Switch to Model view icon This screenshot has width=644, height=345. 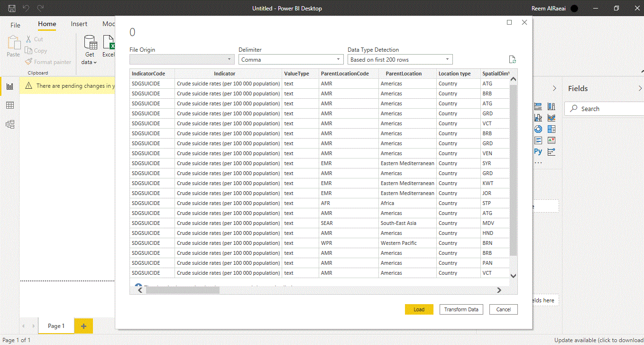[x=9, y=124]
